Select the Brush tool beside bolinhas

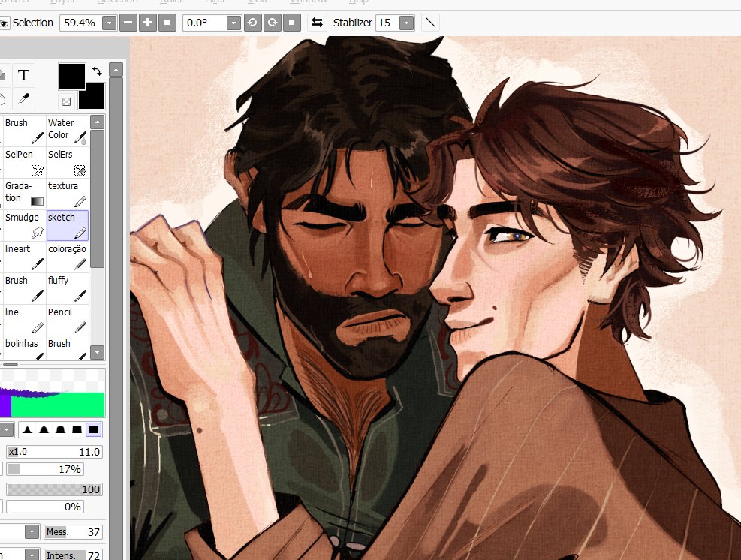67,348
